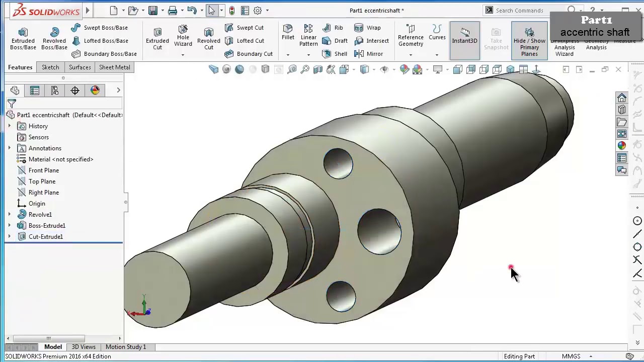Screen dimensions: 644x362
Task: Switch to the Surfaces tab
Action: (80, 67)
